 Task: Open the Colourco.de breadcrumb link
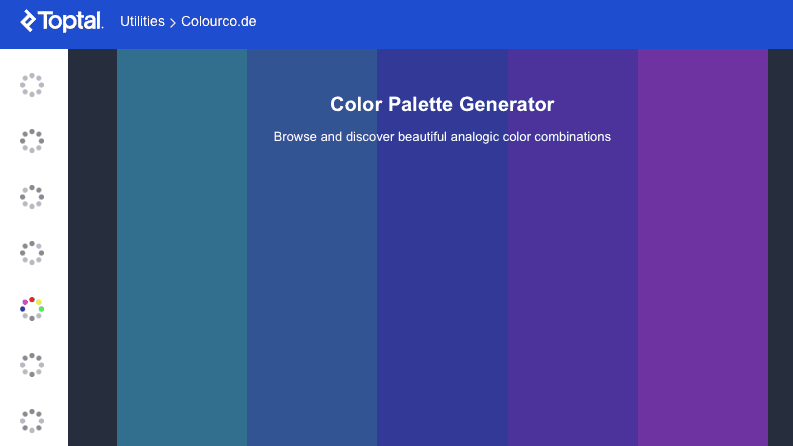218,21
